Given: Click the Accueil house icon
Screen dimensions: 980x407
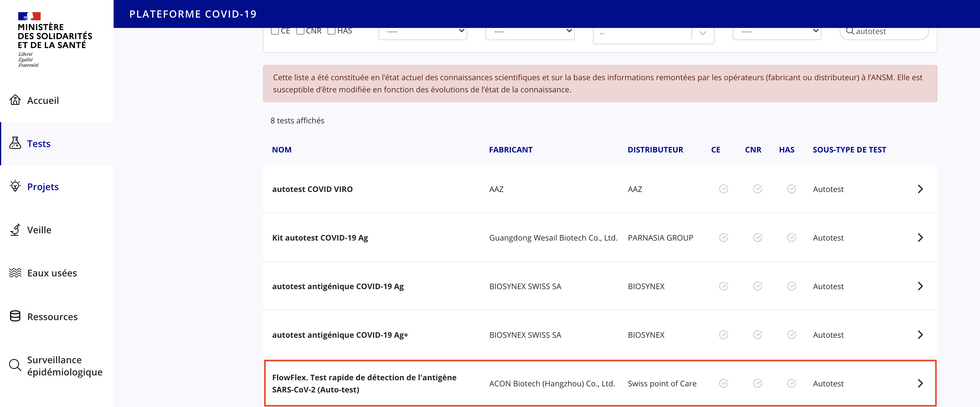Looking at the screenshot, I should (x=15, y=100).
